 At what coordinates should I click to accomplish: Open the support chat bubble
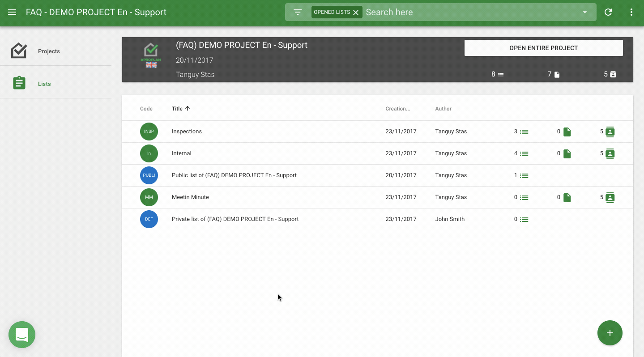click(x=22, y=335)
